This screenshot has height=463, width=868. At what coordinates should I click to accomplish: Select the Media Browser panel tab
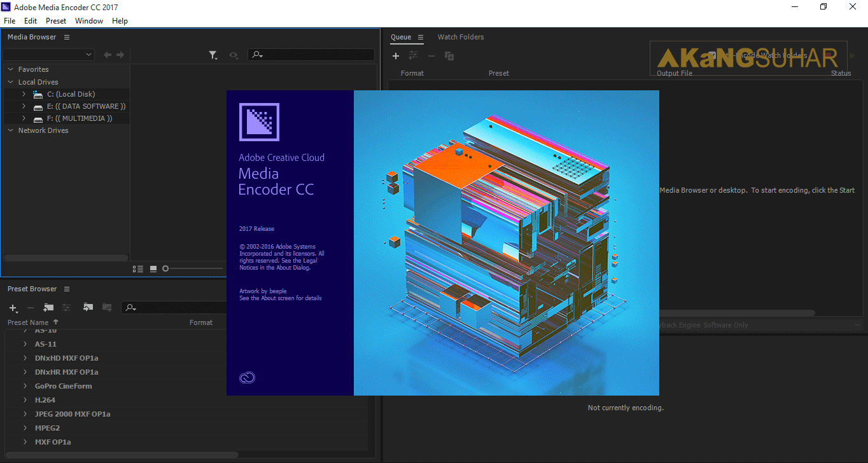(32, 37)
